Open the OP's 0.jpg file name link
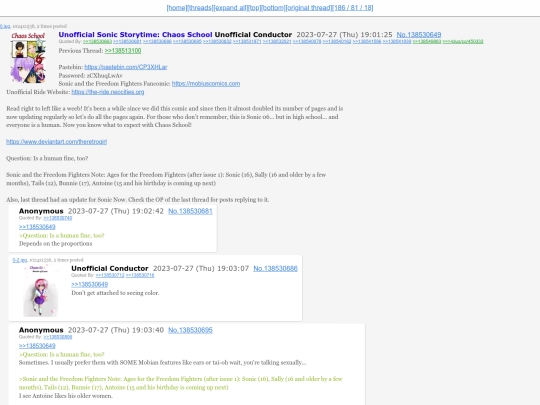Viewport: 540px width, 405px height. (5, 26)
